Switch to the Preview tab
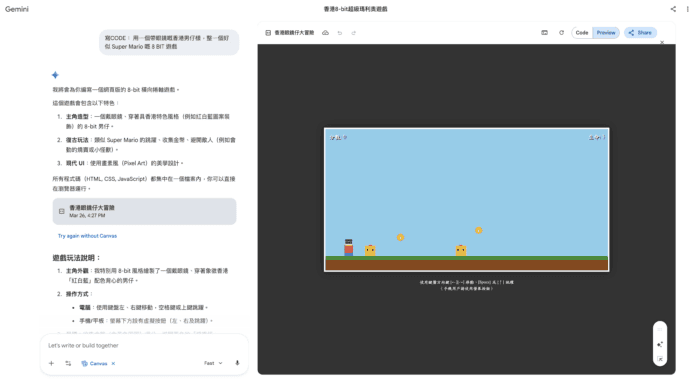Image resolution: width=694 pixels, height=379 pixels. 606,33
